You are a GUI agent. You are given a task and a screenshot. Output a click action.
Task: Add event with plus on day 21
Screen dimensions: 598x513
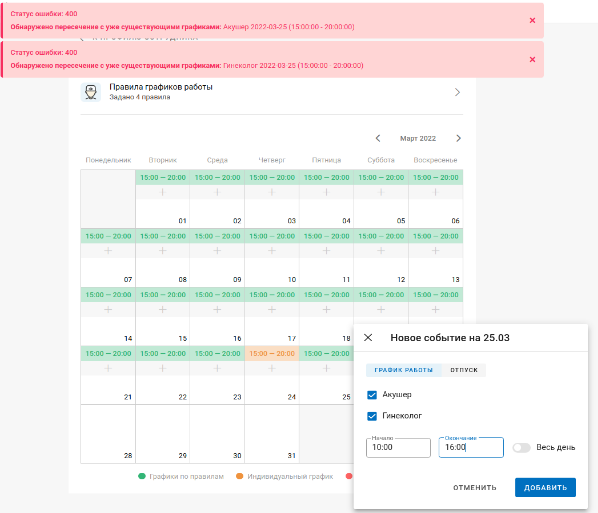108,368
